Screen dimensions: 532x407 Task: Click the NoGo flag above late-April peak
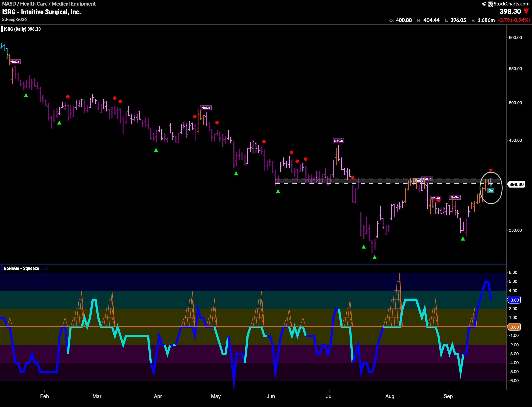(206, 108)
